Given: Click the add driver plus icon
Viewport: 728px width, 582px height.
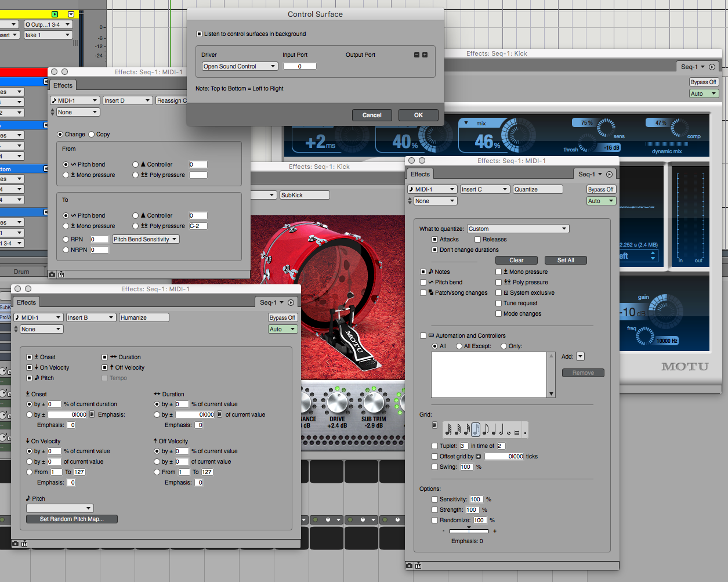Looking at the screenshot, I should [x=425, y=55].
